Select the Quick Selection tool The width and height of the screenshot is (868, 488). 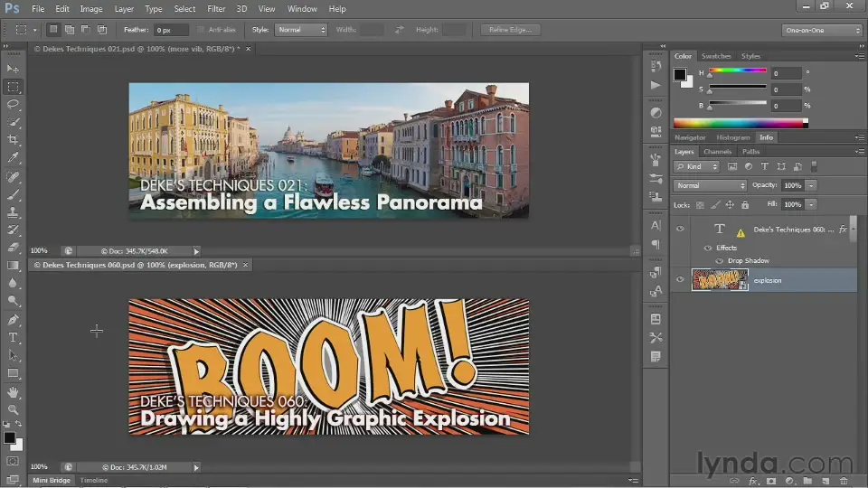point(13,122)
